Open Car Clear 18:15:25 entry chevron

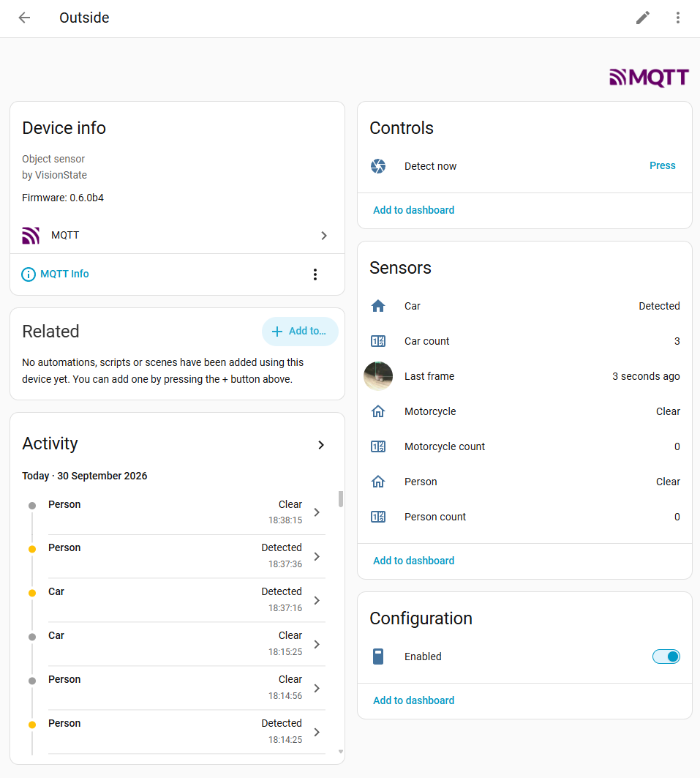pyautogui.click(x=317, y=644)
